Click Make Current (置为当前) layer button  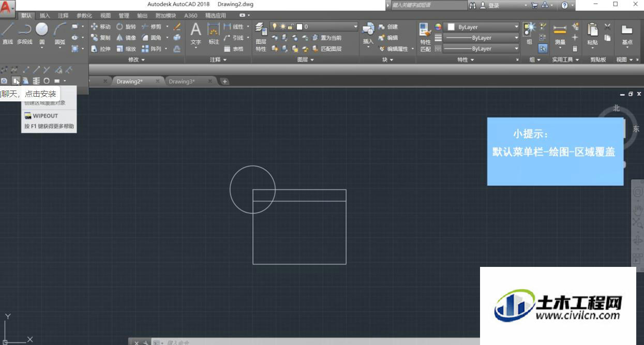[x=326, y=38]
